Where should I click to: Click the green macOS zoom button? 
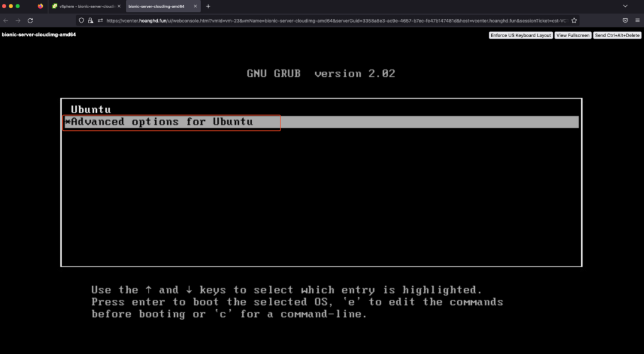point(18,6)
